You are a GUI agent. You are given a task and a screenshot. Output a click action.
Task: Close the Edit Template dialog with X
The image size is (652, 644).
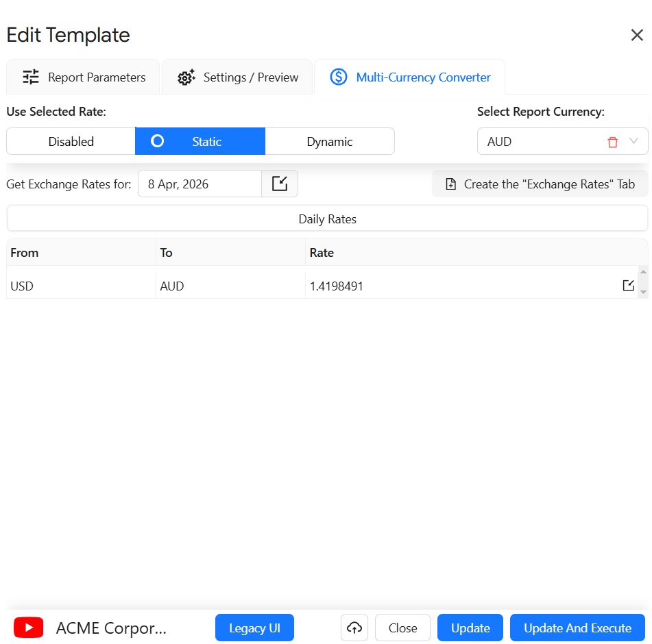637,35
